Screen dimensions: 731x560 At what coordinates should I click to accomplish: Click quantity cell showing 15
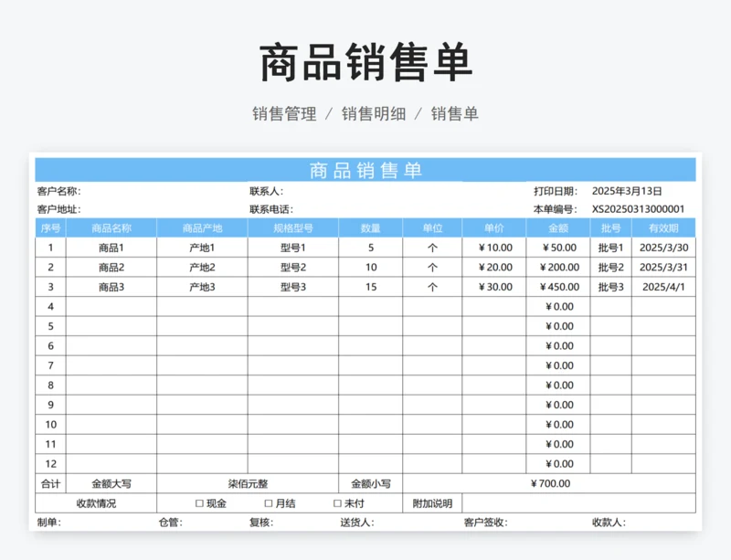[x=371, y=287]
